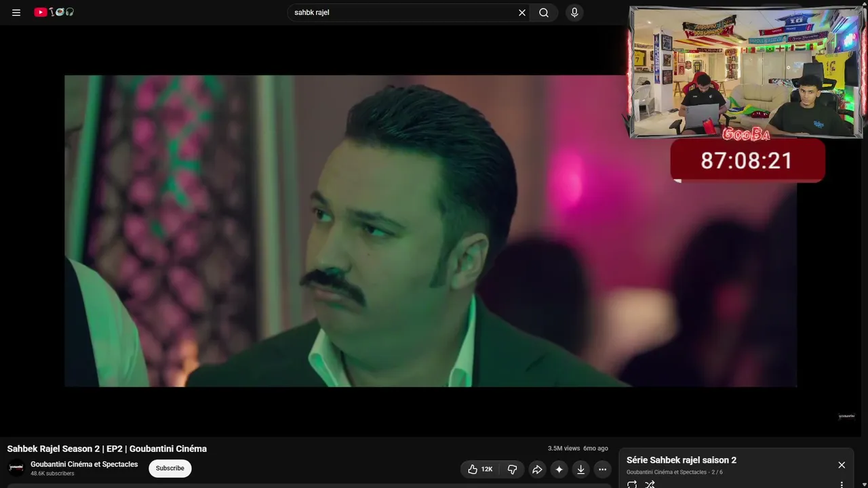
Task: Click the video player to pause playback
Action: point(431,230)
